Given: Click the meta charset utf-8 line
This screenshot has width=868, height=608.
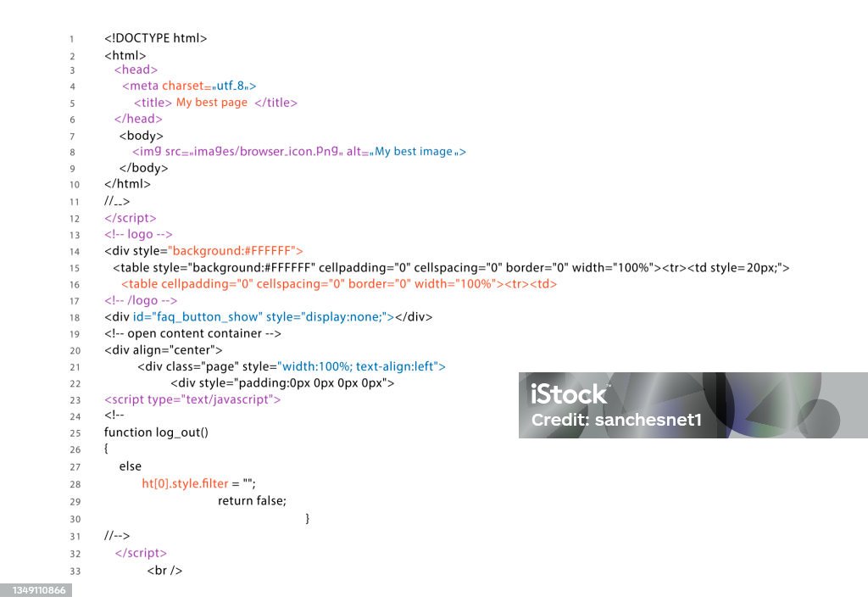Looking at the screenshot, I should (189, 86).
